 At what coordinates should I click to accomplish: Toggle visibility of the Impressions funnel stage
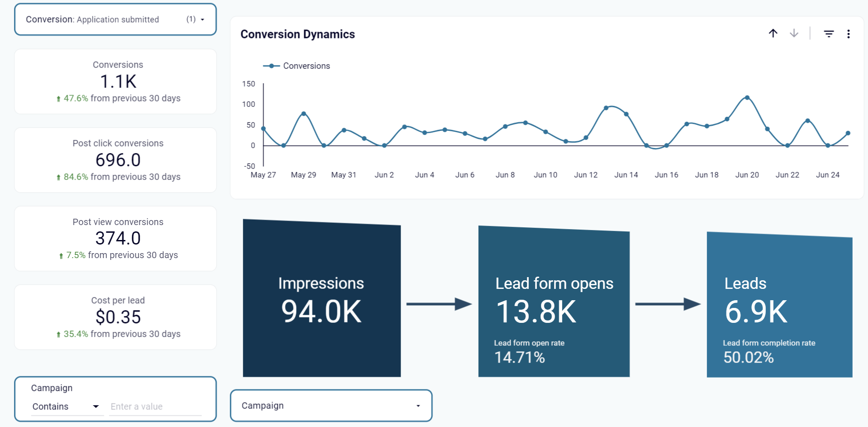click(322, 299)
